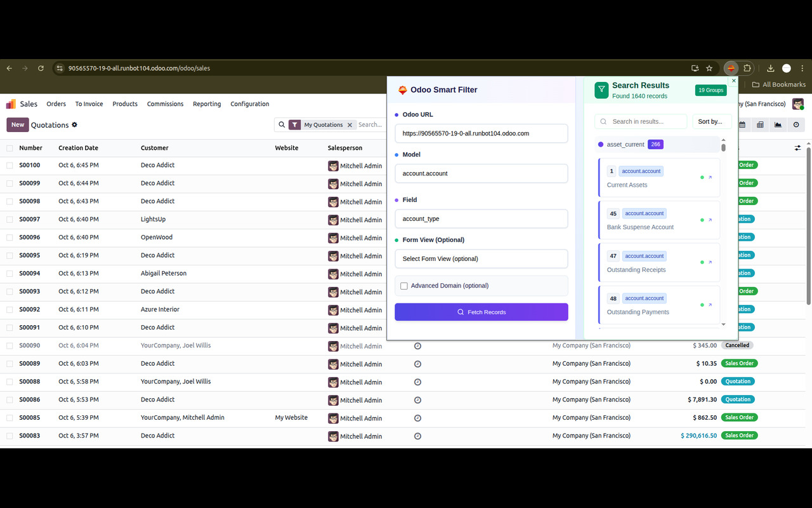This screenshot has height=508, width=812.
Task: Open the Quotations gear settings icon
Action: [x=74, y=124]
